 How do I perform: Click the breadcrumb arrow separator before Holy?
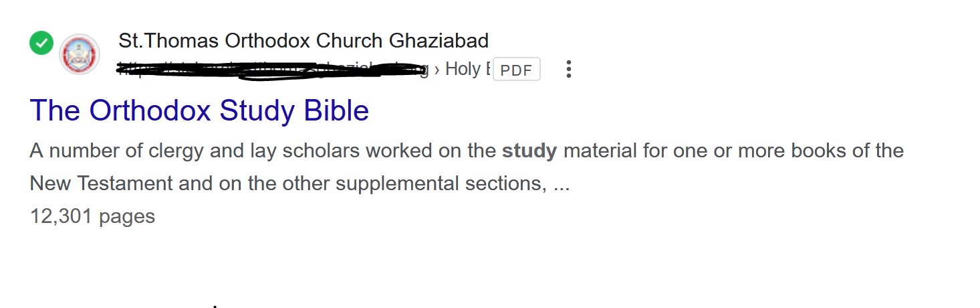click(x=437, y=69)
